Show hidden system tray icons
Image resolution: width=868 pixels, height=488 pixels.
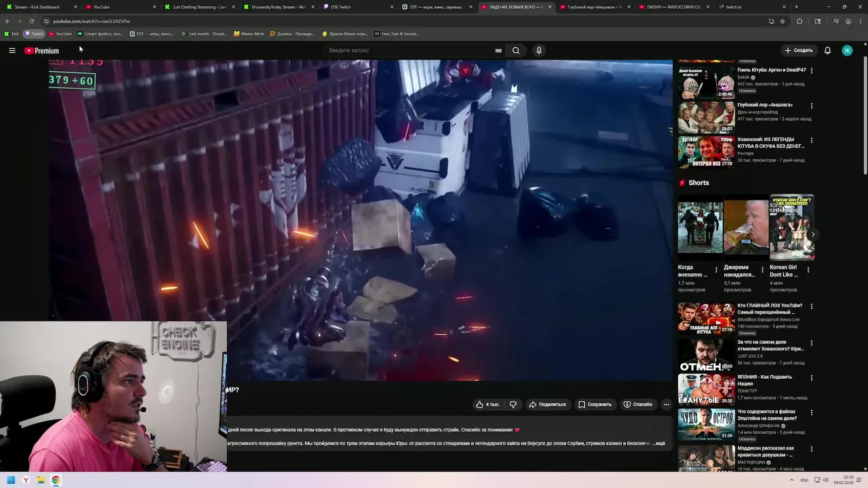pyautogui.click(x=791, y=480)
